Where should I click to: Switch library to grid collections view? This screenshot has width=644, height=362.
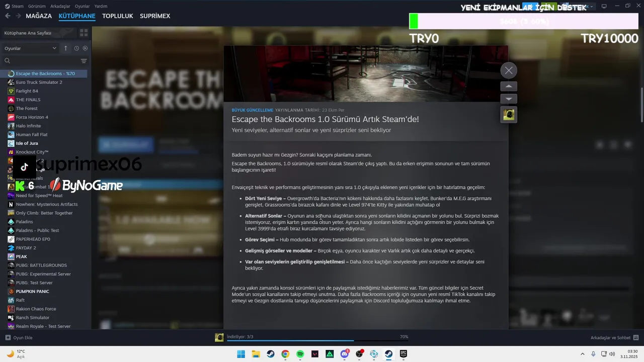click(x=84, y=33)
